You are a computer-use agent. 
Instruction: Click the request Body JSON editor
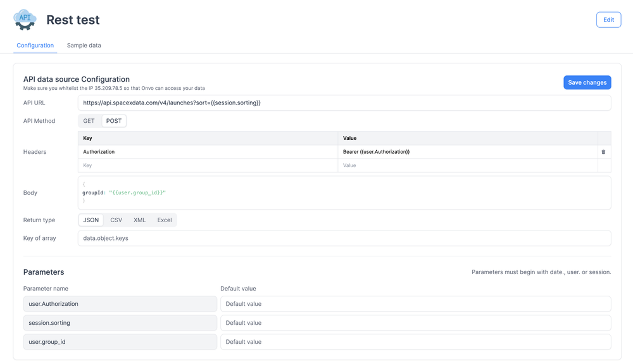click(344, 192)
